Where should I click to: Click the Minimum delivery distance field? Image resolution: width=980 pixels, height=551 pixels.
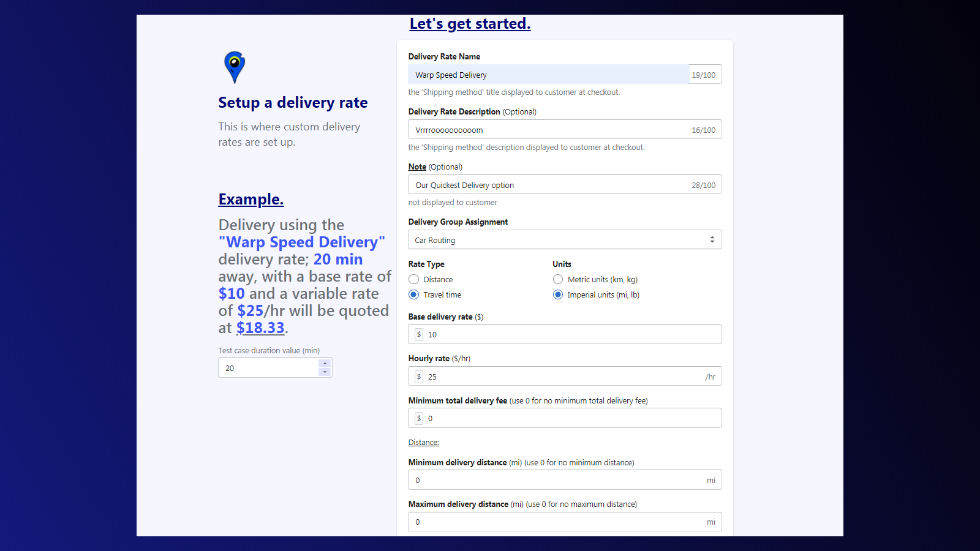[x=565, y=479]
